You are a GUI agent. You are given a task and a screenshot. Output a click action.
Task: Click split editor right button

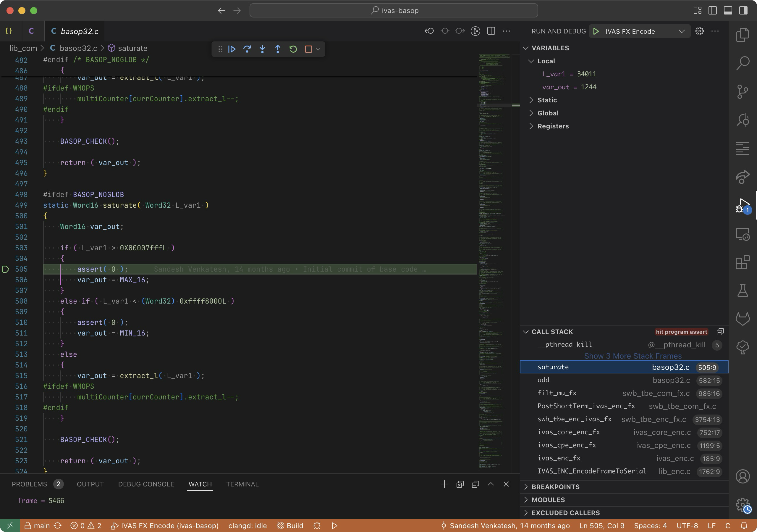(x=491, y=31)
